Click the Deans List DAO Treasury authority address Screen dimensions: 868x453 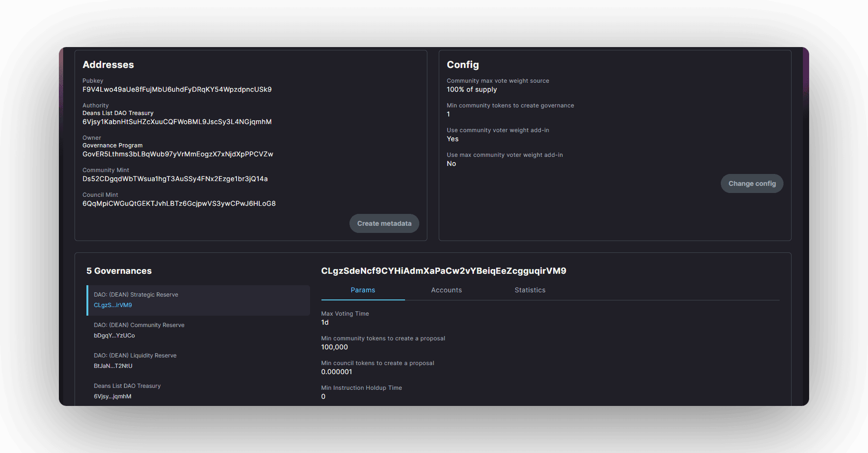coord(177,122)
